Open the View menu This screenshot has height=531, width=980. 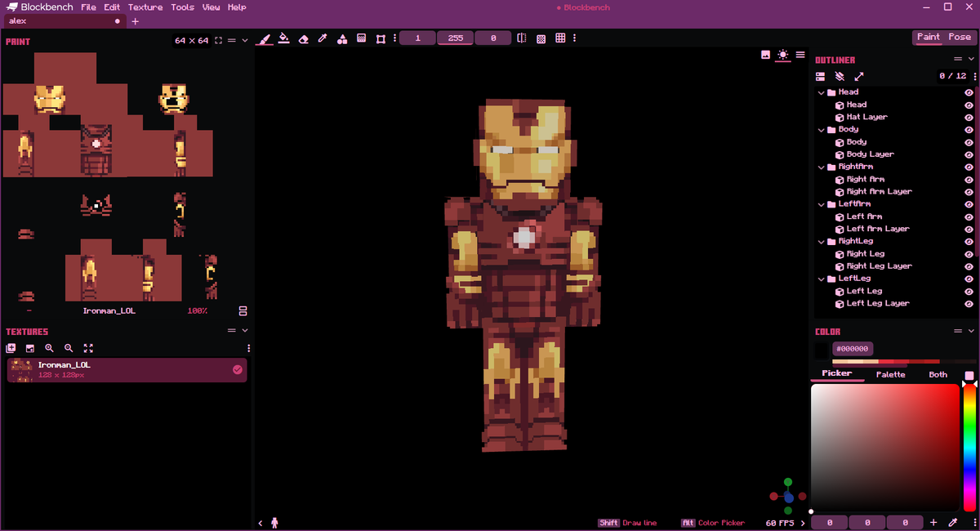click(212, 7)
